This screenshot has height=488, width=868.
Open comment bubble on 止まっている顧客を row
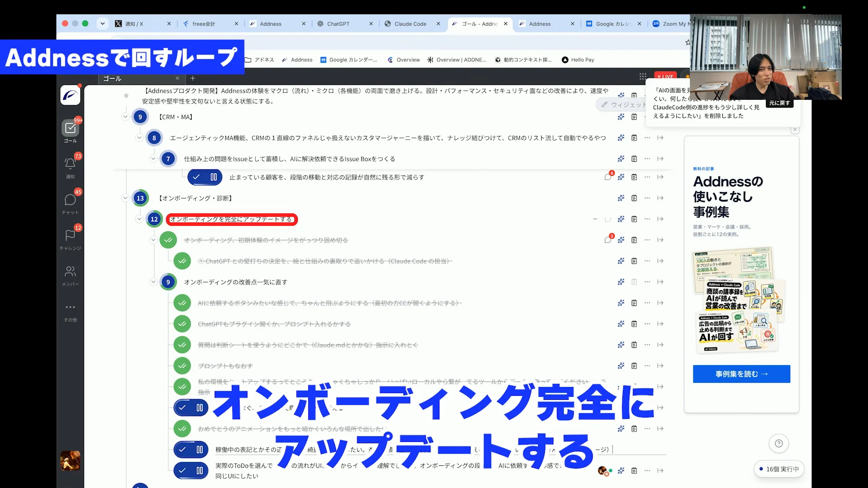point(608,177)
